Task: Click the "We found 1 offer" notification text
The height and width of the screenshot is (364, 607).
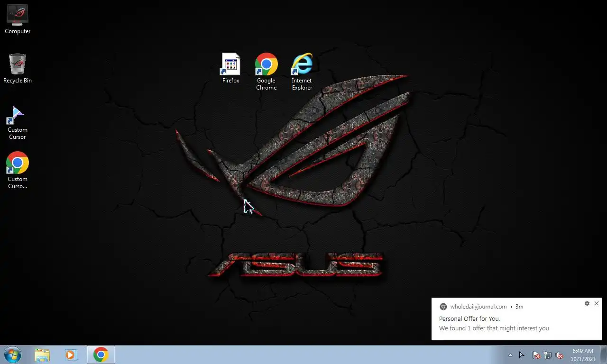Action: point(494,328)
